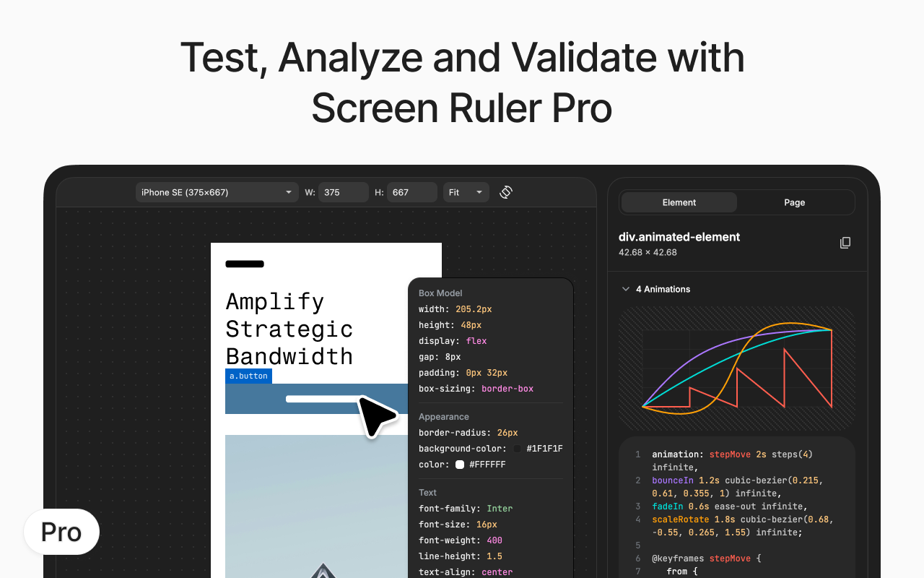This screenshot has width=924, height=578.
Task: Click the Appearance section heading
Action: pyautogui.click(x=444, y=417)
